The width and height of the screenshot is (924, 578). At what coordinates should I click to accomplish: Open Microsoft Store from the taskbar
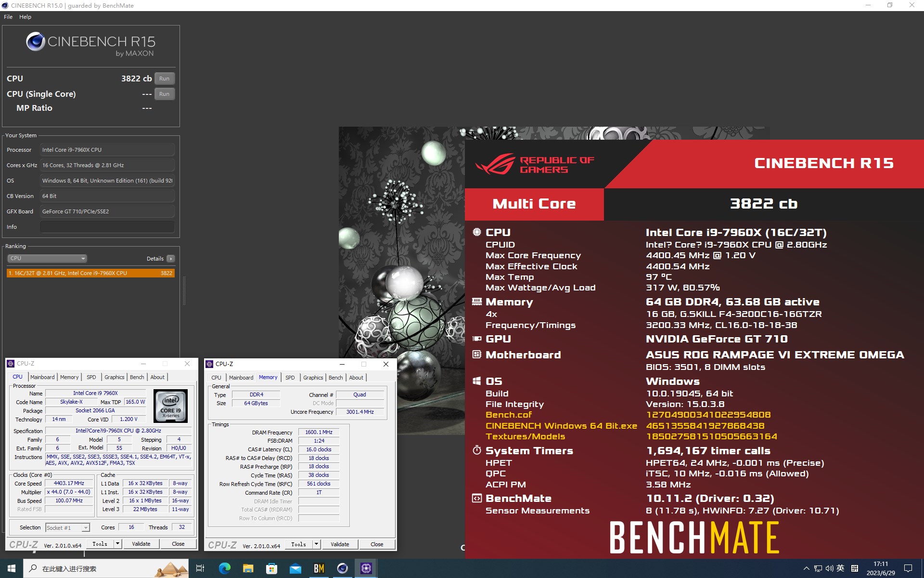tap(271, 568)
